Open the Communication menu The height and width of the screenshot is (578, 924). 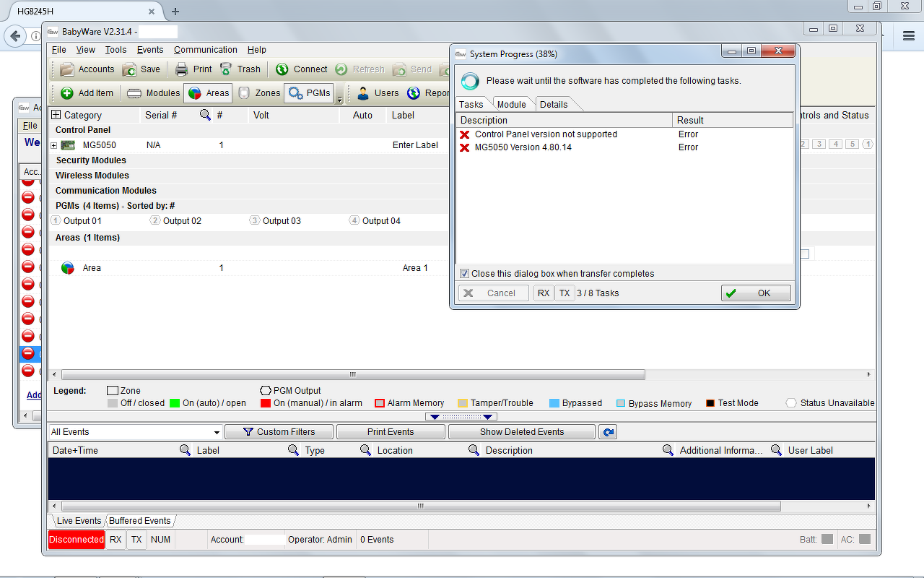[x=206, y=50]
